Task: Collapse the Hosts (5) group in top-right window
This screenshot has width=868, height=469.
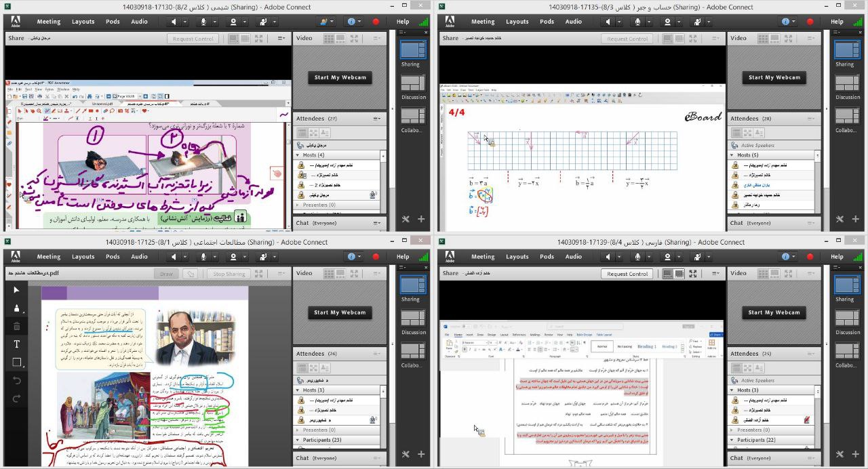Action: click(734, 155)
